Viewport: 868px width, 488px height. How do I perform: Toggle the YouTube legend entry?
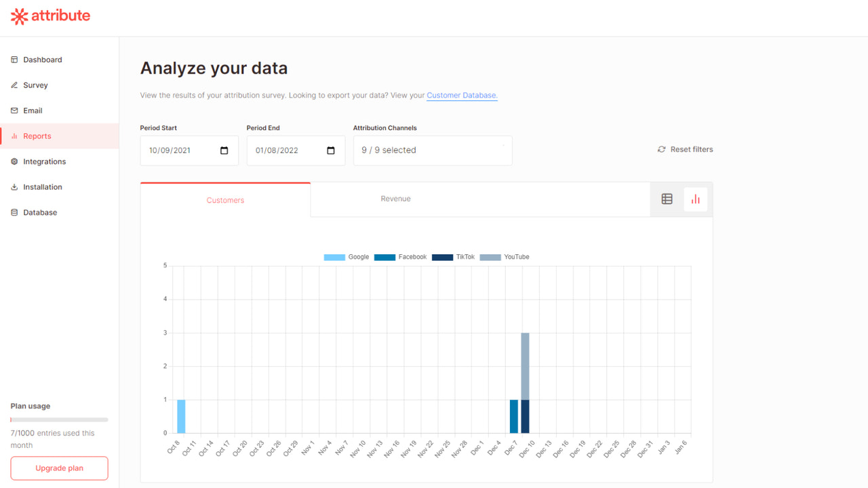point(505,257)
